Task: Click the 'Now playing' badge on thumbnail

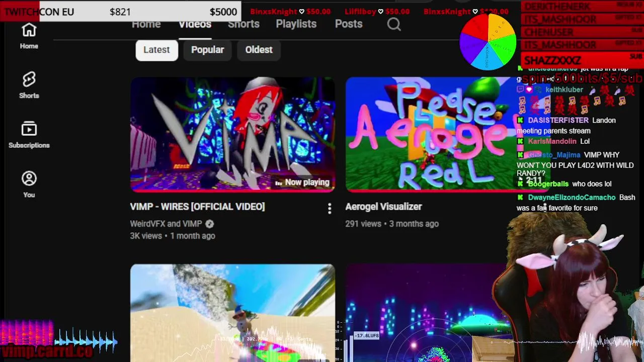Action: coord(302,183)
